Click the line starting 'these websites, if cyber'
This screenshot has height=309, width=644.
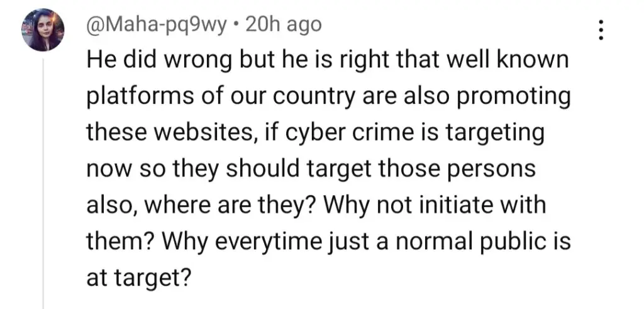click(x=316, y=133)
